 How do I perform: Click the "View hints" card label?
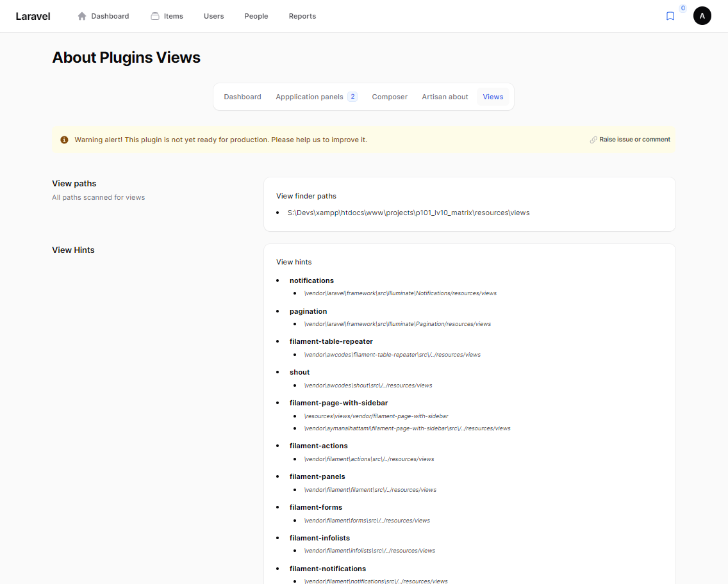point(294,262)
